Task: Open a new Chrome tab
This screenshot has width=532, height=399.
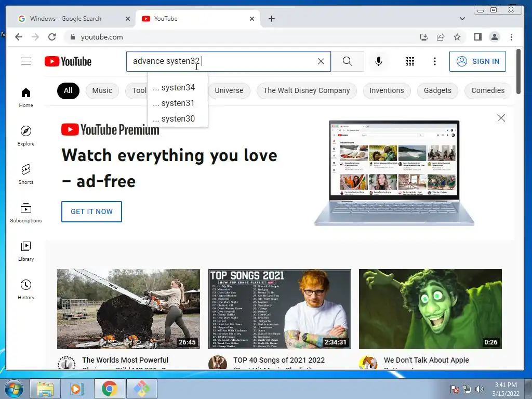Action: coord(271,19)
